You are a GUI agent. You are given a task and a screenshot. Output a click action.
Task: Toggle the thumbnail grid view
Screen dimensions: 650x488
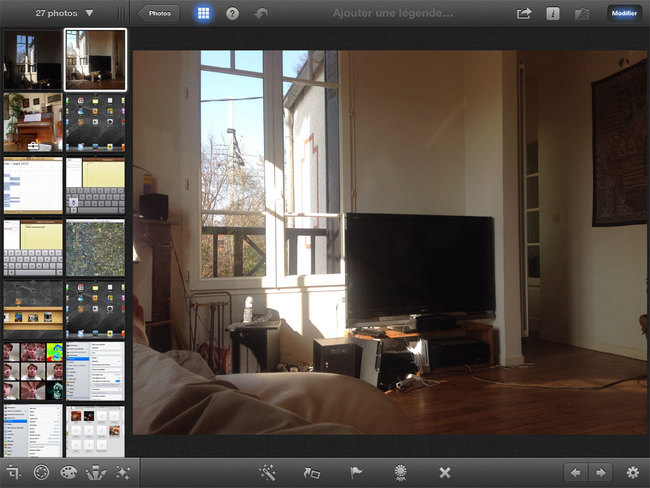click(x=203, y=13)
